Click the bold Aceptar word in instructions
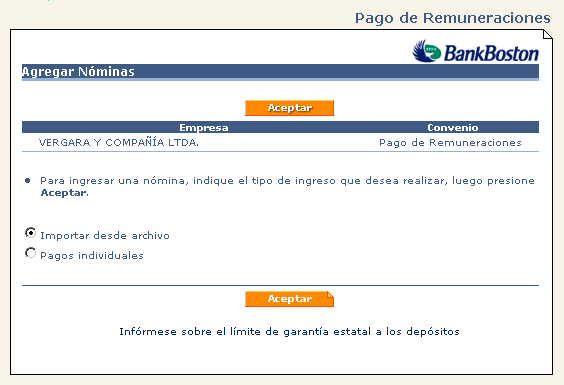The height and width of the screenshot is (385, 564). [64, 193]
